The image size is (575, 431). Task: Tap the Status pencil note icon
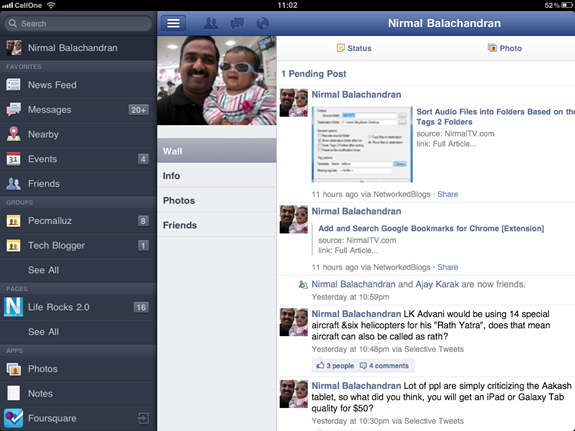(341, 48)
